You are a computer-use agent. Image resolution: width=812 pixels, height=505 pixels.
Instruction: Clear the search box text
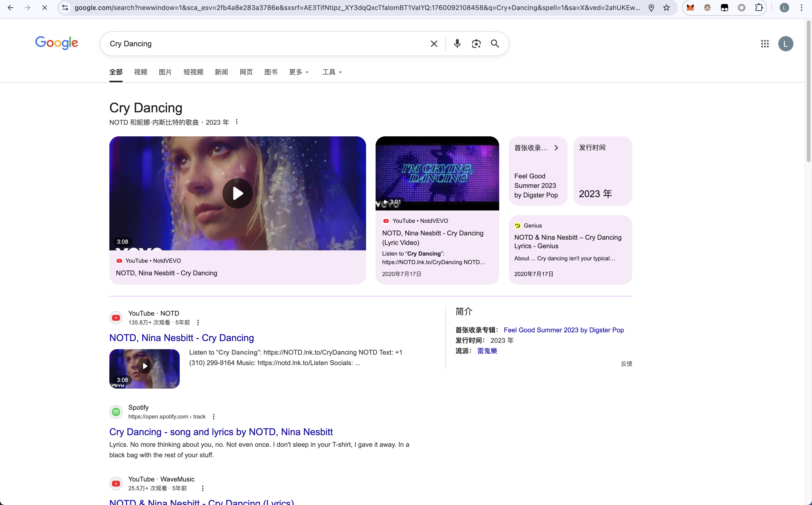pos(434,44)
